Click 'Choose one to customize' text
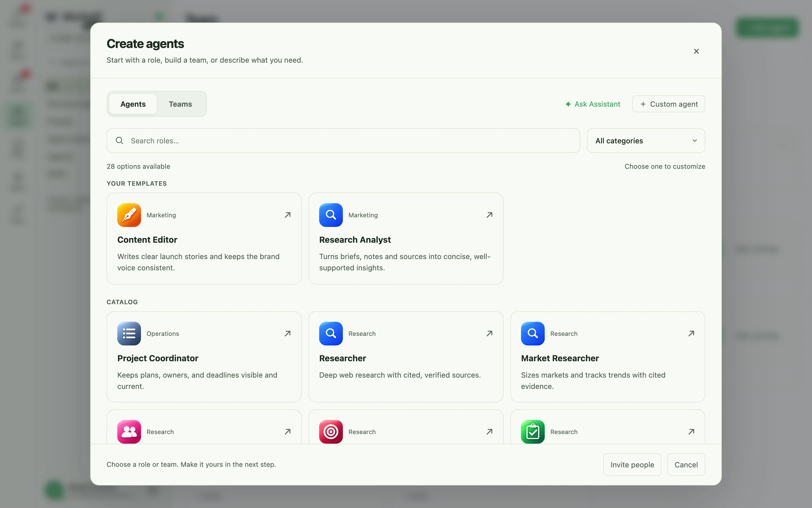812x508 pixels. [x=665, y=166]
